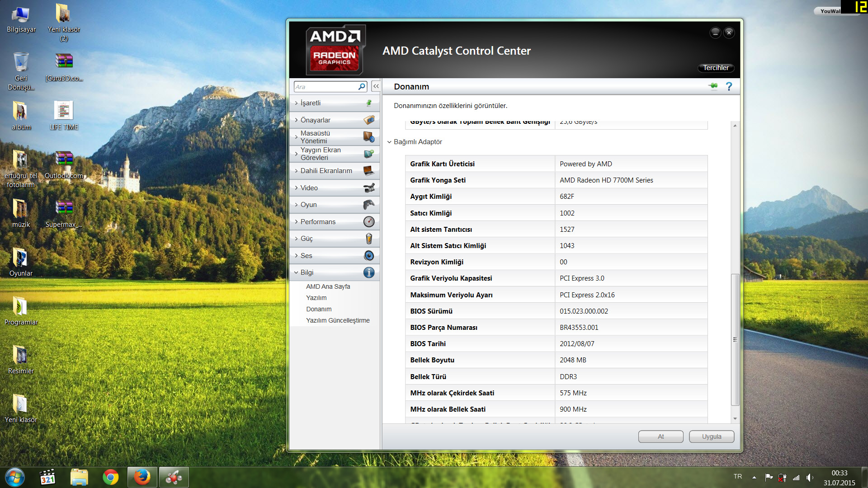Click the Uygula apply button
Screen dimensions: 868x488
click(712, 436)
